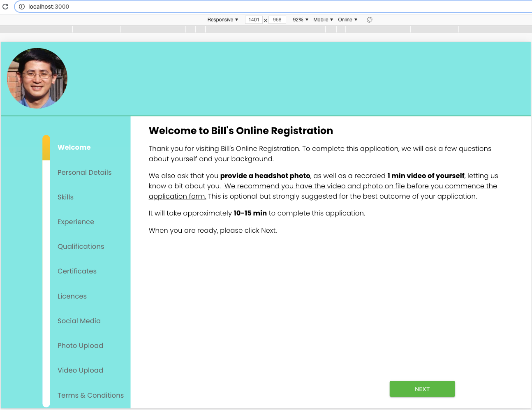Open the Mobile device type dropdown
532x410 pixels.
(323, 20)
